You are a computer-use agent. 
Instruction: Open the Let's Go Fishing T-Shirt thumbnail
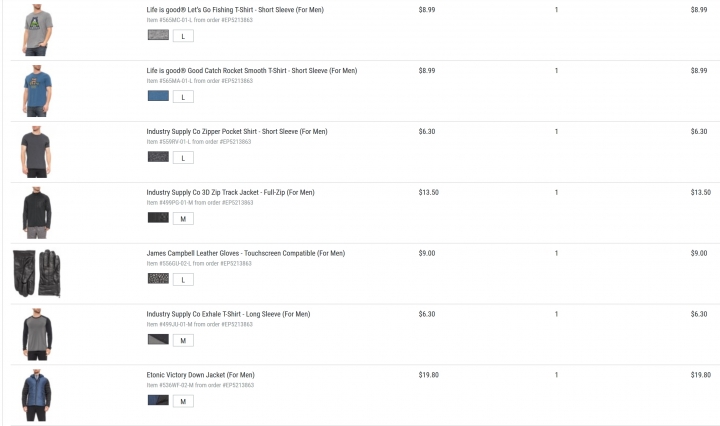(37, 30)
